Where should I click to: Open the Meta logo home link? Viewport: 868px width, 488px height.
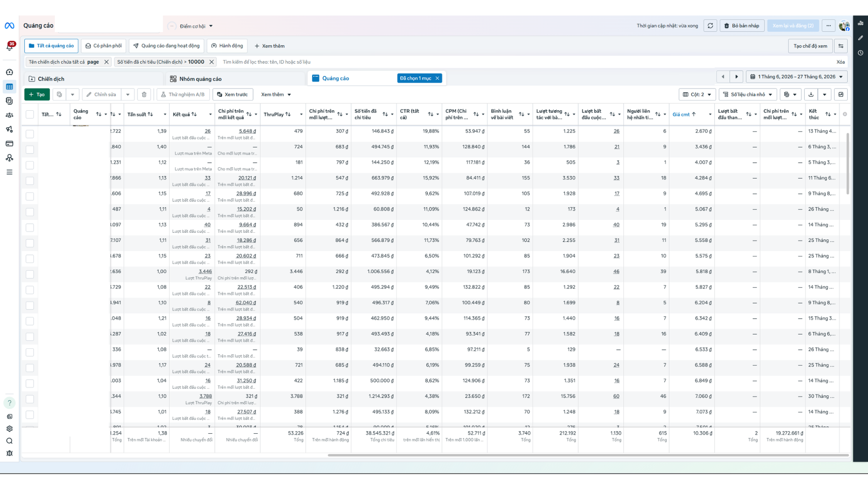pyautogui.click(x=9, y=26)
